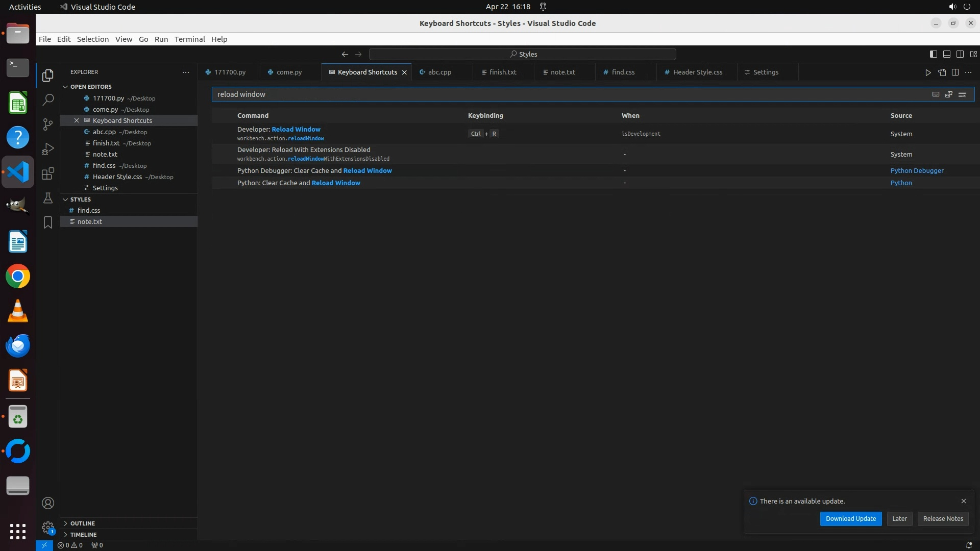The width and height of the screenshot is (980, 551).
Task: Open Keyboard Shortcuts JSON file icon
Action: [942, 72]
